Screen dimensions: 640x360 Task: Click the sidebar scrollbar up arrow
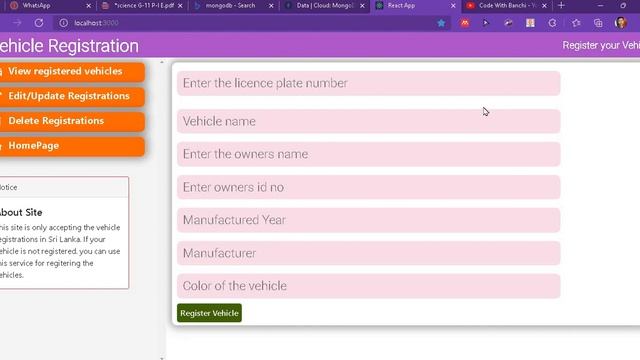(162, 62)
